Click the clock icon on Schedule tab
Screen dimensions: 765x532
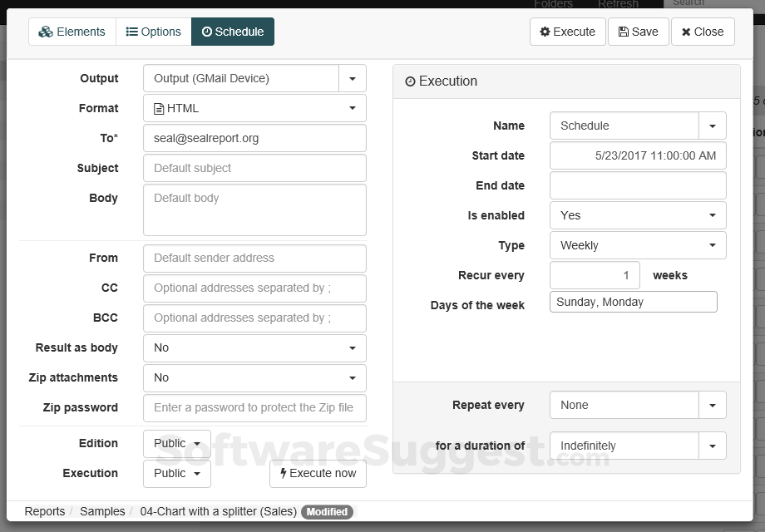click(209, 32)
